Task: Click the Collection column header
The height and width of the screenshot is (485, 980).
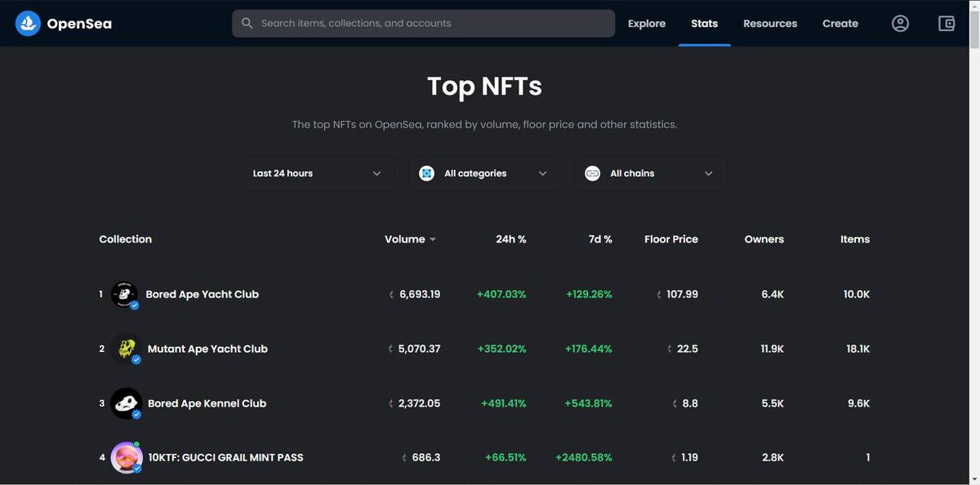Action: click(126, 239)
